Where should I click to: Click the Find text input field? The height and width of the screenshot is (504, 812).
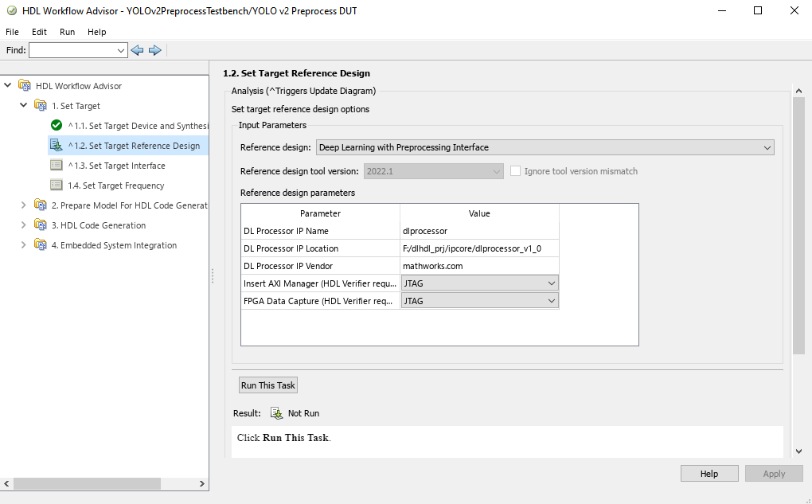click(72, 50)
